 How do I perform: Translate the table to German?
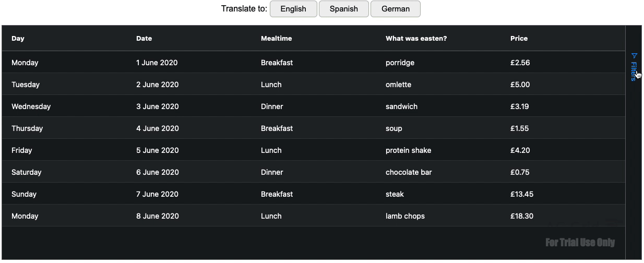pos(396,9)
